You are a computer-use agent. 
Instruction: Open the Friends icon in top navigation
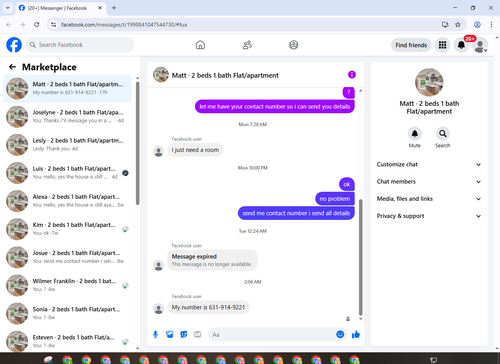(247, 45)
